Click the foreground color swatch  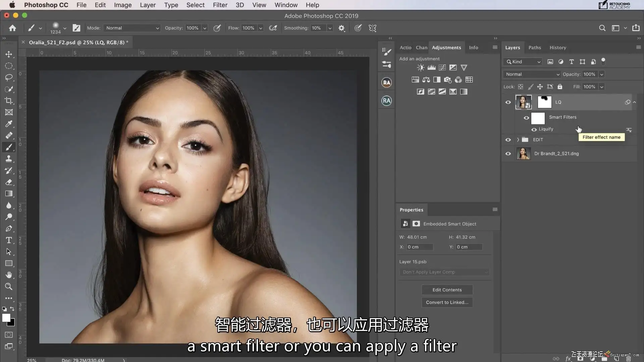click(x=6, y=318)
